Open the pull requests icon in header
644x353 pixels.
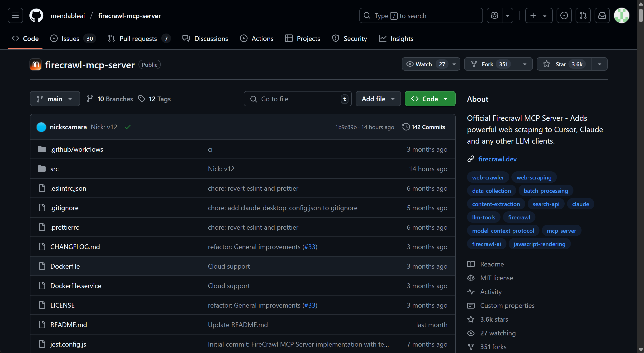pos(583,15)
